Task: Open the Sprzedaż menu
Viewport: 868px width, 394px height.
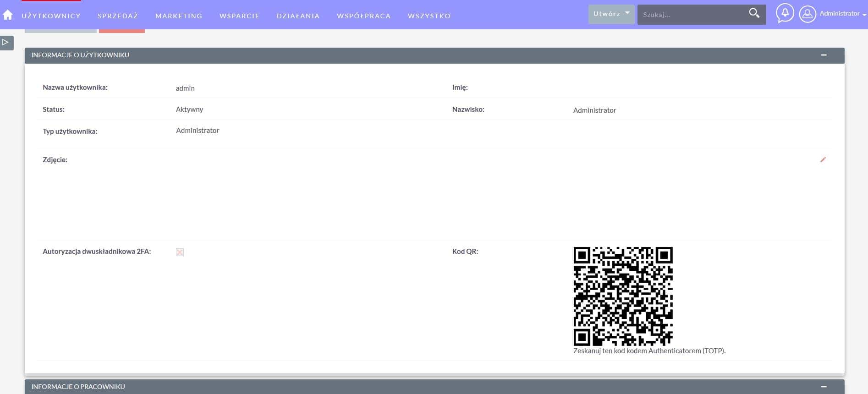Action: 118,16
